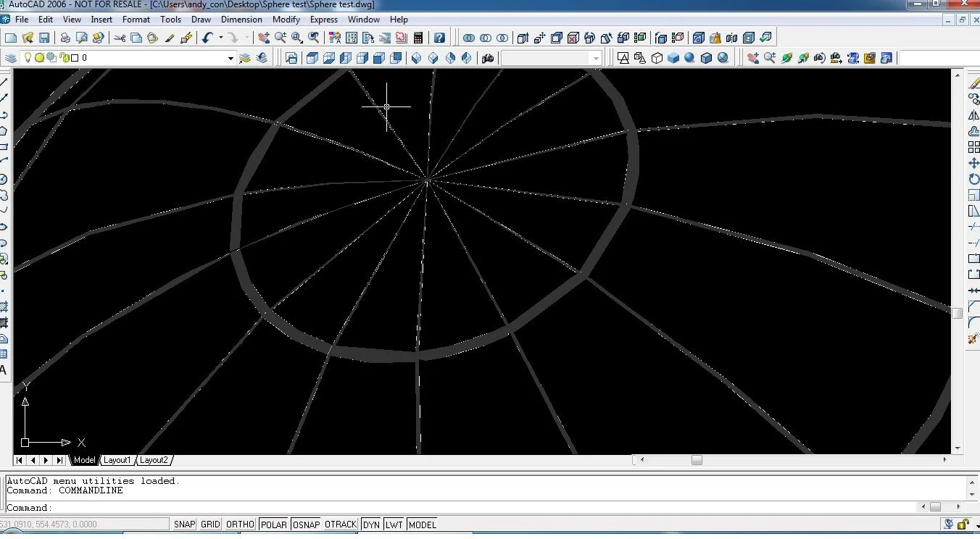Click the Help question mark icon

point(439,38)
